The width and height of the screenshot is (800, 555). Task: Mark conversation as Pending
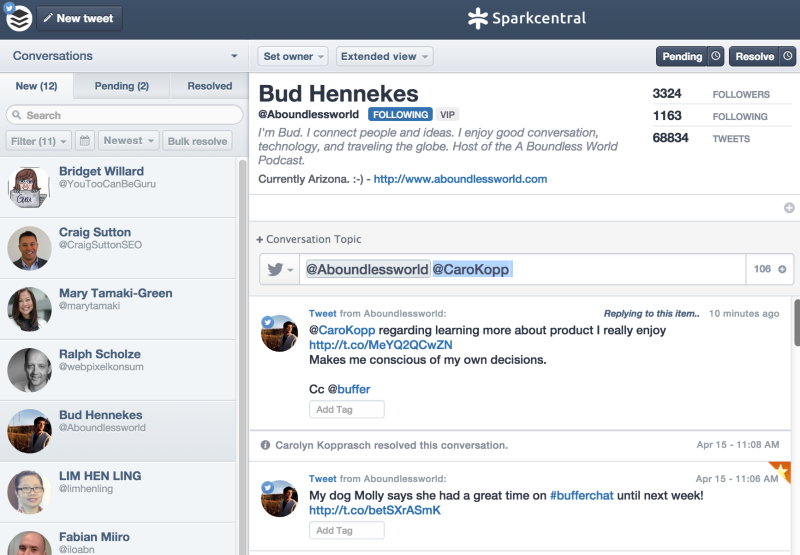682,56
